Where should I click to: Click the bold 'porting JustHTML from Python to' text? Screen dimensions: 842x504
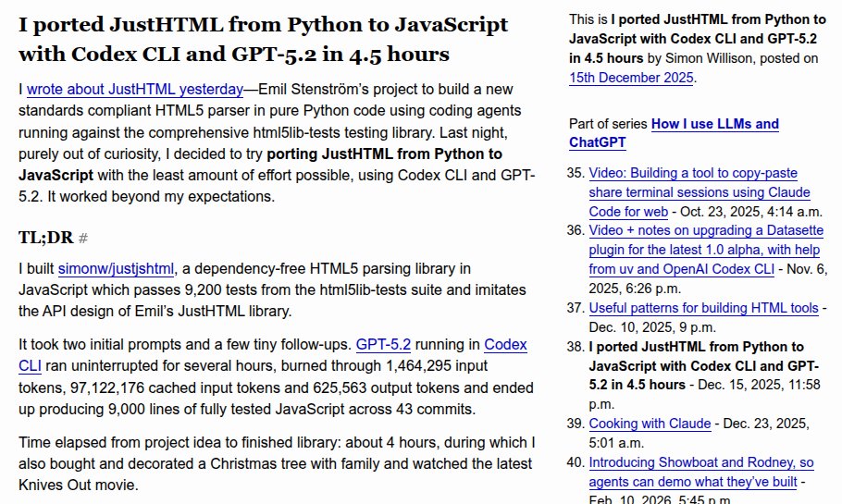(x=385, y=154)
